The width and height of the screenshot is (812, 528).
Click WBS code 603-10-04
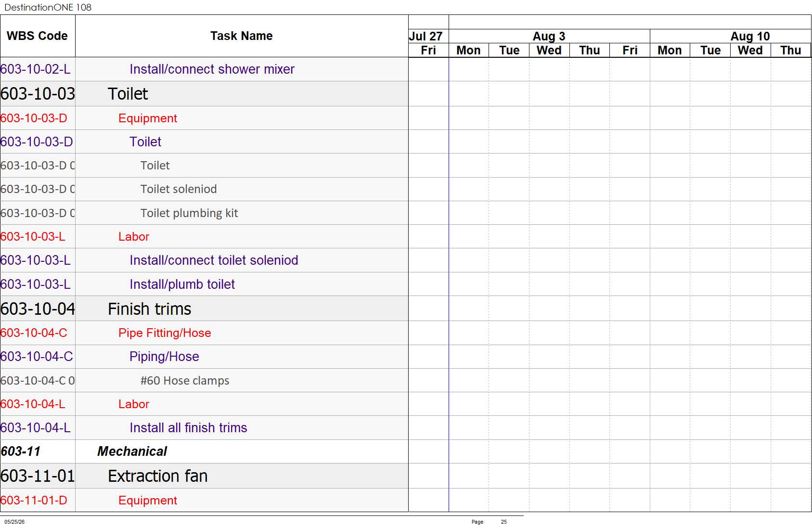pyautogui.click(x=38, y=309)
